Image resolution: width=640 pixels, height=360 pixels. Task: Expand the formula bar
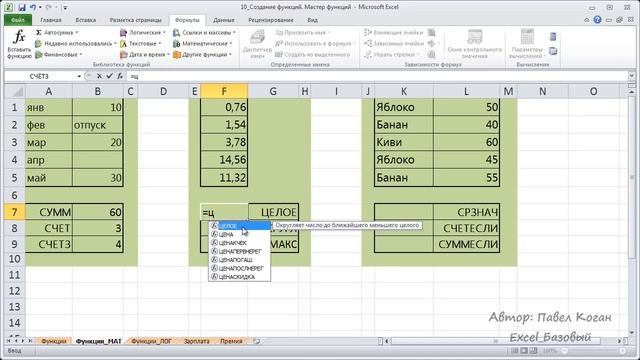pos(631,76)
